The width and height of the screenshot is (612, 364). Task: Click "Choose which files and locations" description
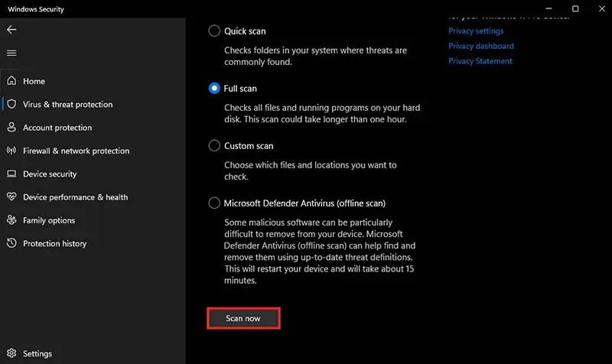(x=311, y=171)
